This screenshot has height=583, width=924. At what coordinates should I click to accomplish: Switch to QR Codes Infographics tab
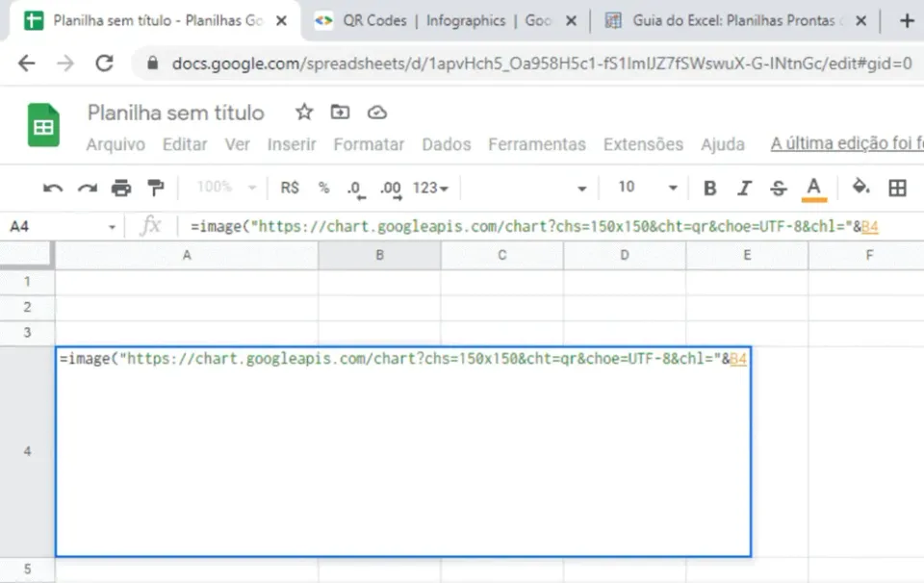[446, 20]
